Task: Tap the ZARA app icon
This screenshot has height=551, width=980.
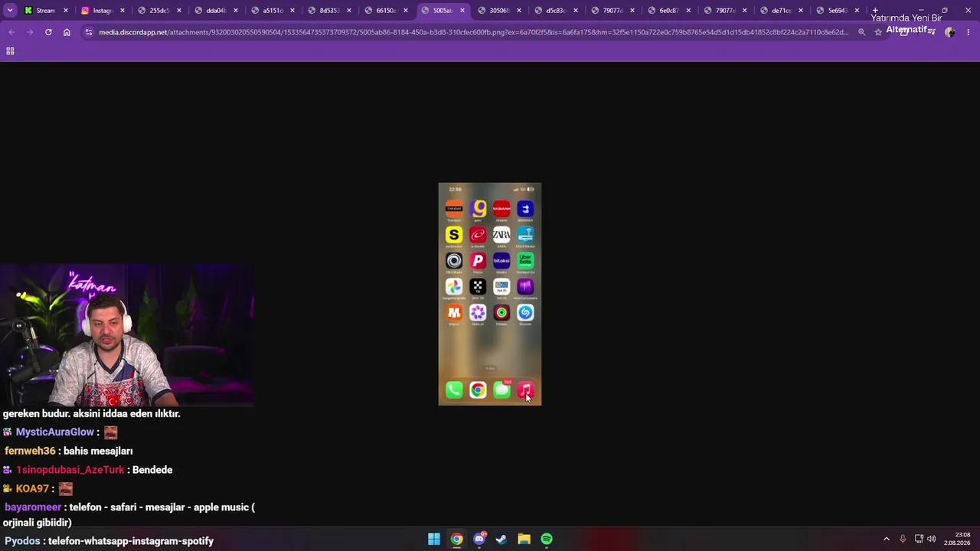Action: [x=501, y=234]
